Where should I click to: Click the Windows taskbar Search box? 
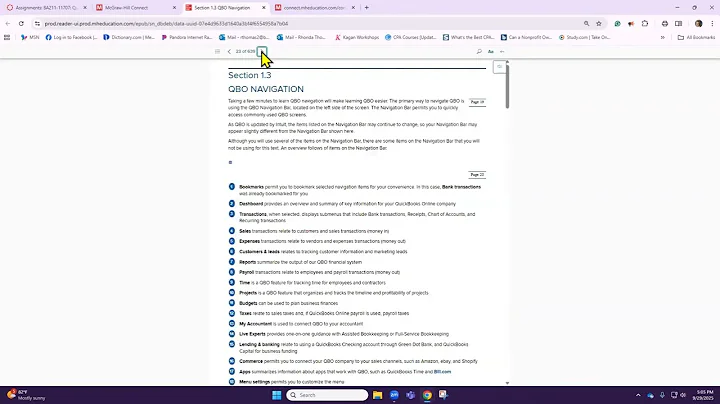pyautogui.click(x=327, y=395)
